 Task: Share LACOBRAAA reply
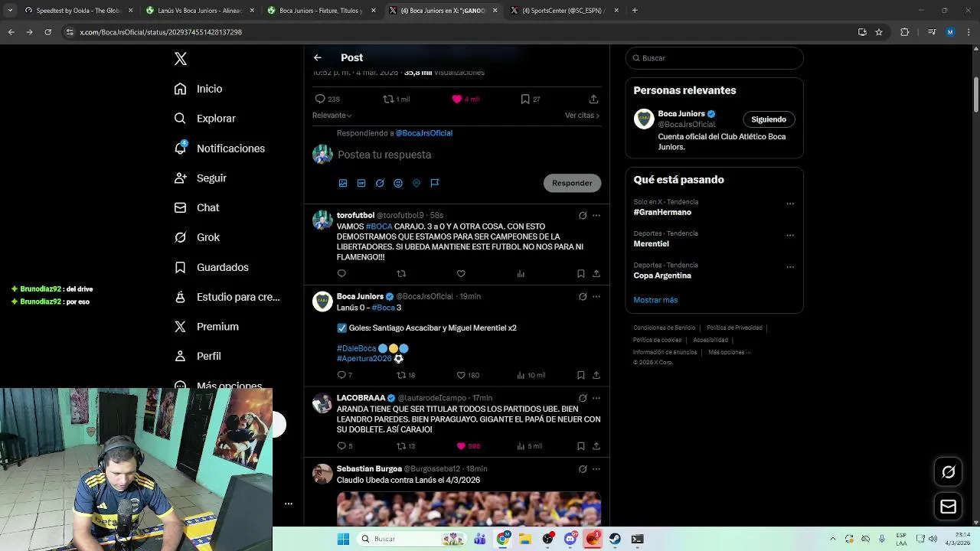(596, 446)
